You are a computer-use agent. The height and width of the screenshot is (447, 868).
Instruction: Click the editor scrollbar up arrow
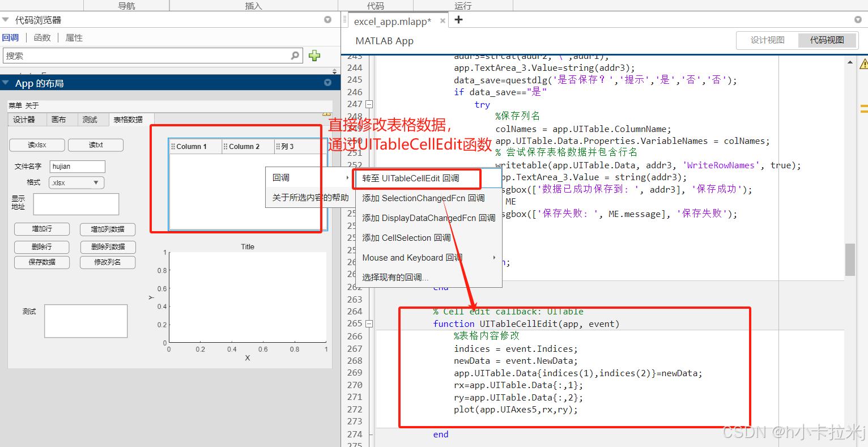(x=850, y=62)
